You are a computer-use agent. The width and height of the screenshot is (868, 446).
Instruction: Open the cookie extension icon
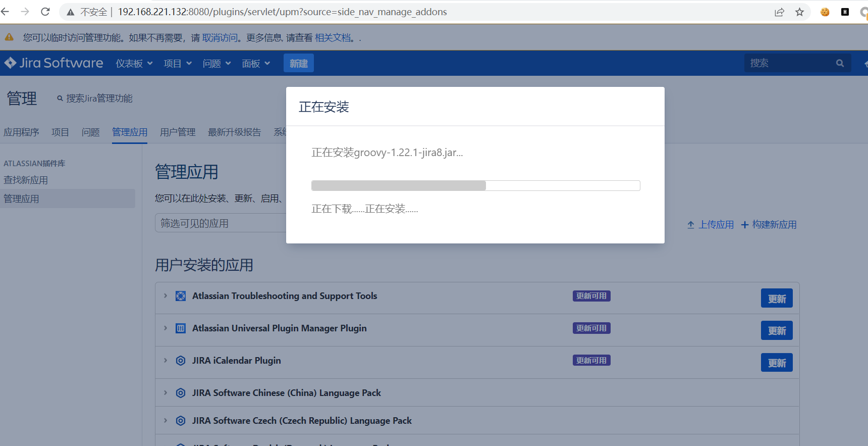[825, 12]
